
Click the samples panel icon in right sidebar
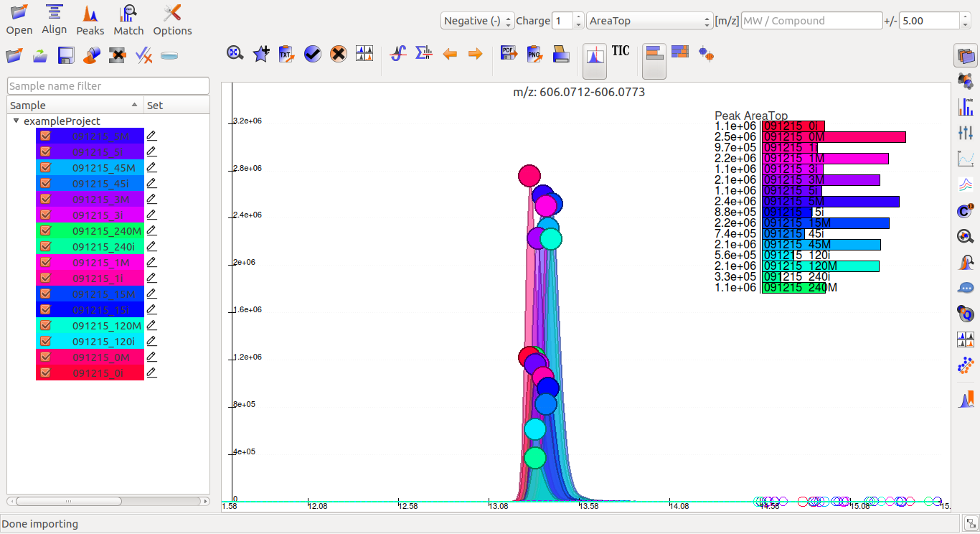966,55
